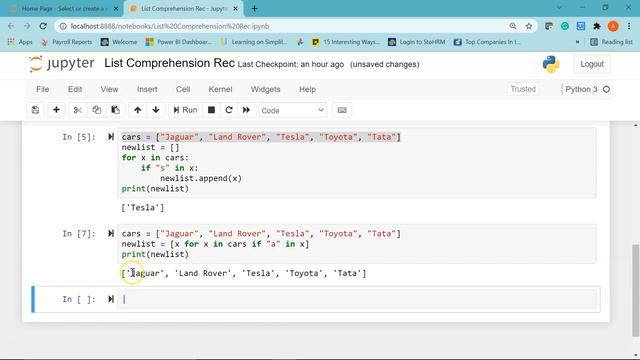Open Power BI Dashboard bookmark
Viewport: 640px width, 360px height.
(x=179, y=42)
